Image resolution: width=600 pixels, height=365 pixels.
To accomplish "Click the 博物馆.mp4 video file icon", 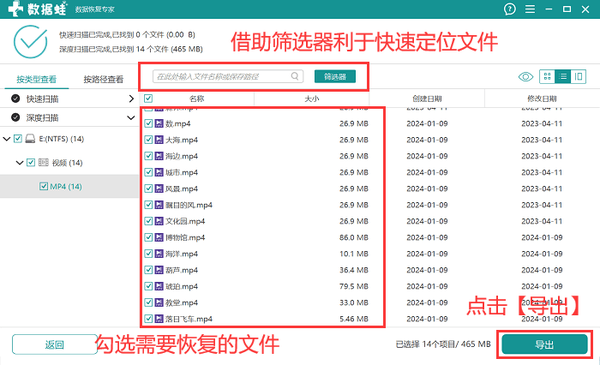I will pyautogui.click(x=159, y=238).
